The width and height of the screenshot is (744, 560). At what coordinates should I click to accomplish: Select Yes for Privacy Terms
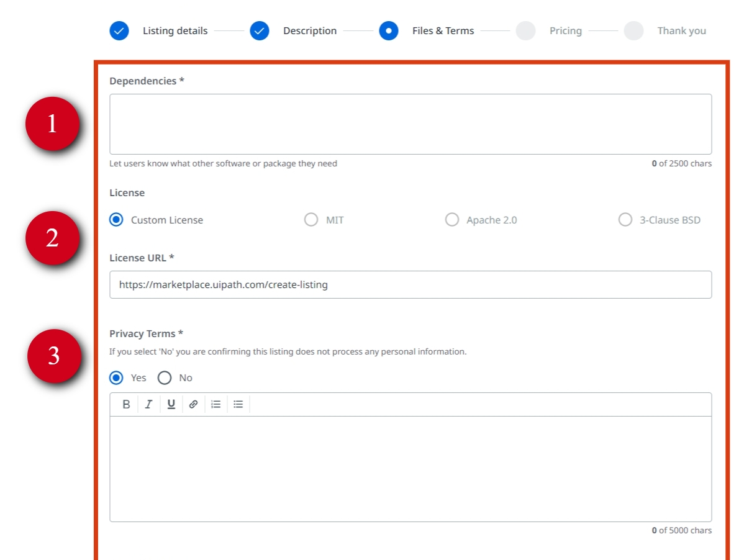(116, 377)
